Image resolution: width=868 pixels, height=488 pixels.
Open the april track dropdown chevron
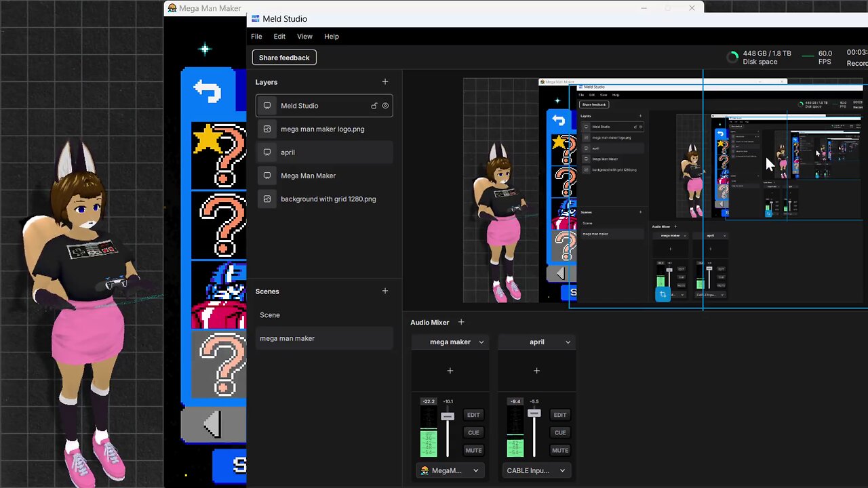(568, 342)
